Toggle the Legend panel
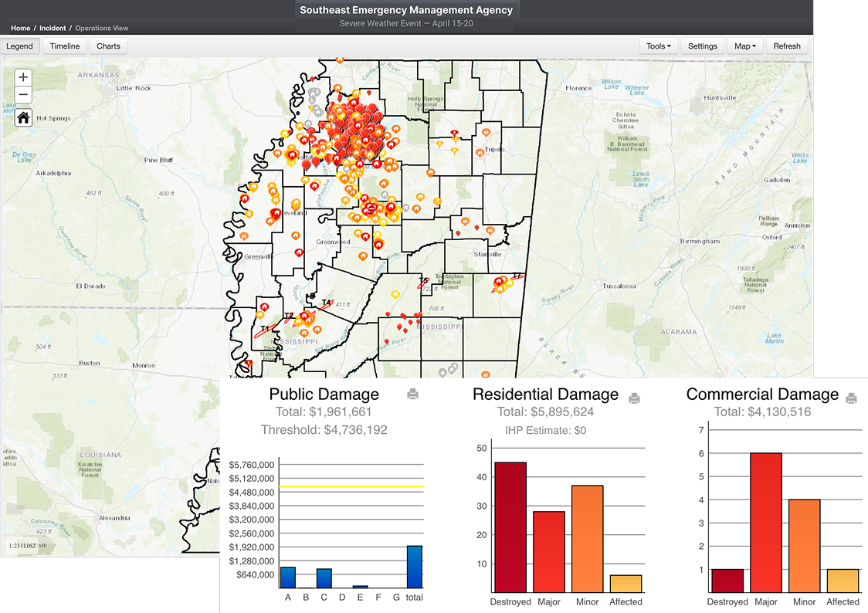The width and height of the screenshot is (868, 613). (20, 46)
